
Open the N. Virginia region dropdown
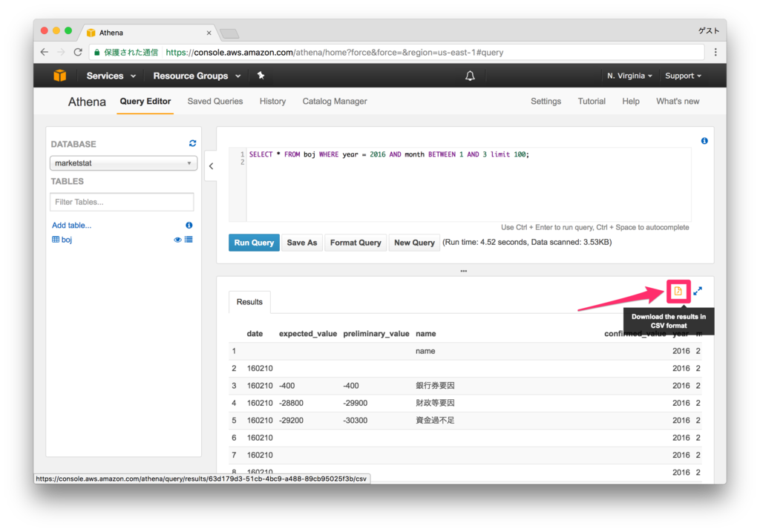coord(629,76)
